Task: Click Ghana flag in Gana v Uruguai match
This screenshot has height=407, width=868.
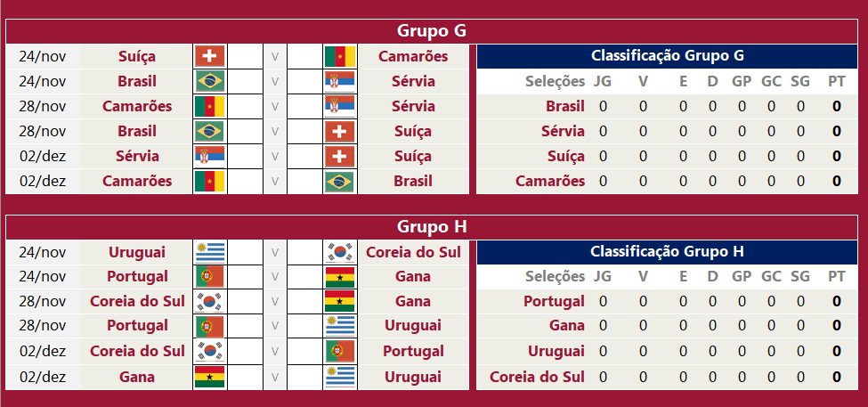Action: click(210, 377)
